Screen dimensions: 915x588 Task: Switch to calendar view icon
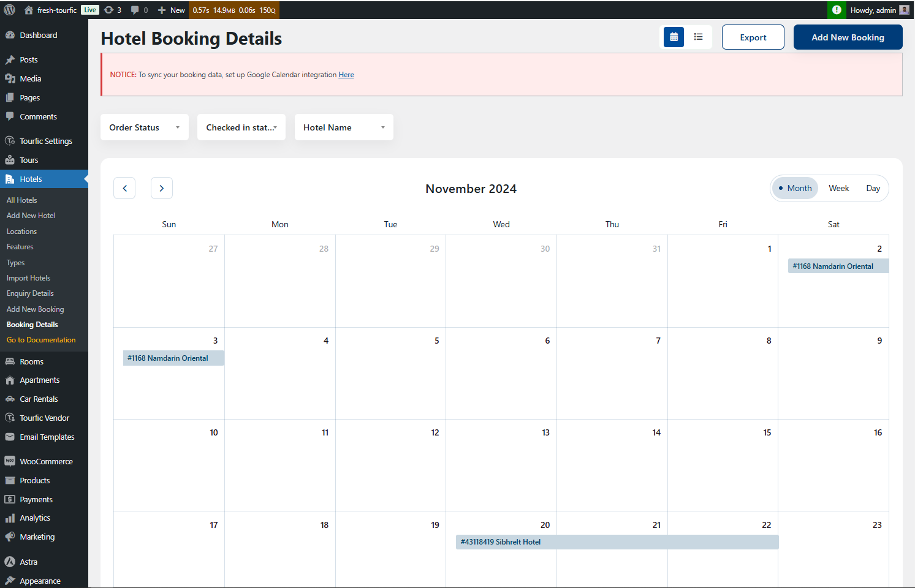pyautogui.click(x=673, y=37)
